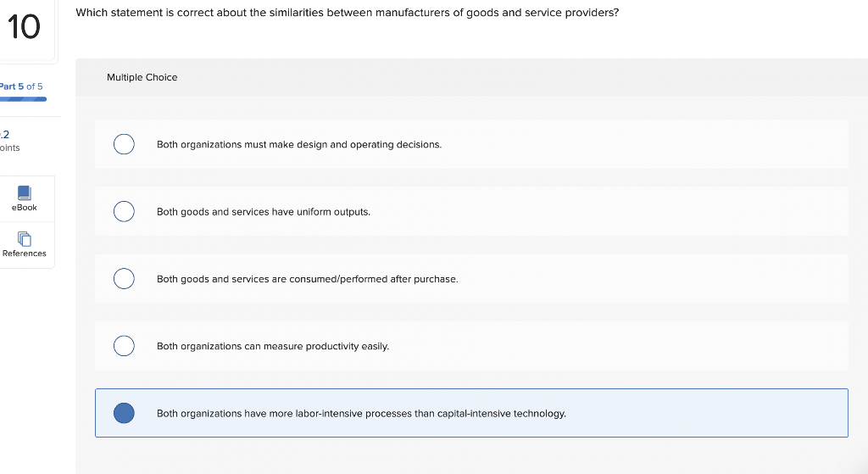Click answer text about uniform outputs
This screenshot has height=474, width=868.
tap(263, 212)
